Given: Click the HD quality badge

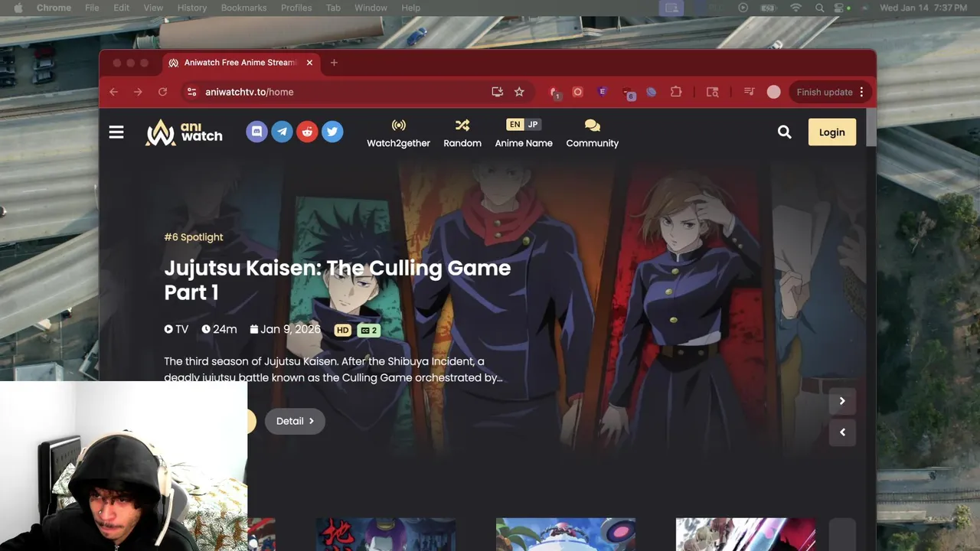Looking at the screenshot, I should [x=342, y=330].
